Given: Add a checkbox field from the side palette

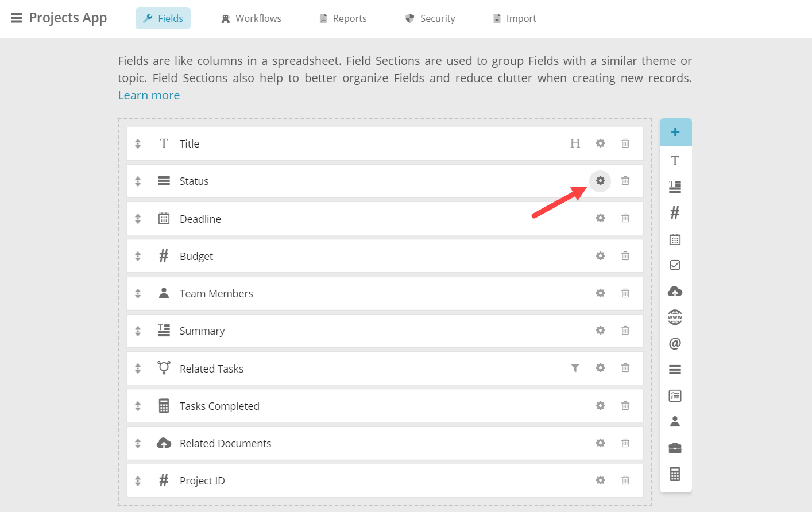Looking at the screenshot, I should tap(675, 265).
